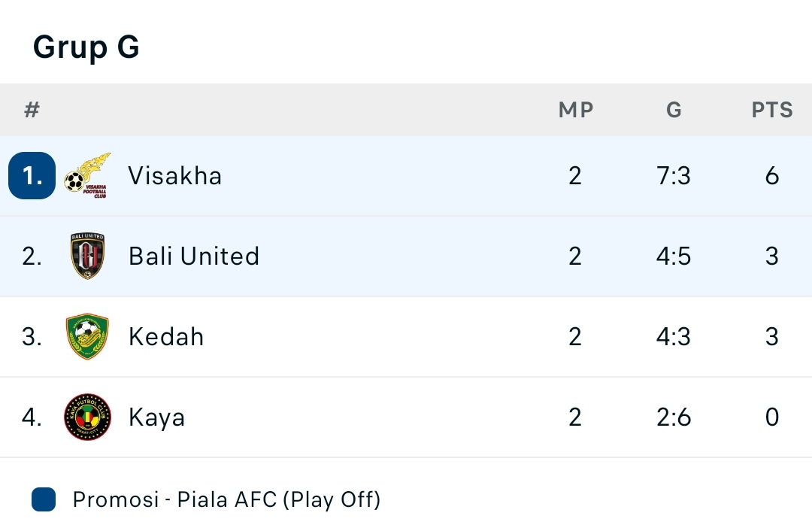Open the Bali United team link
The image size is (812, 528).
[194, 256]
